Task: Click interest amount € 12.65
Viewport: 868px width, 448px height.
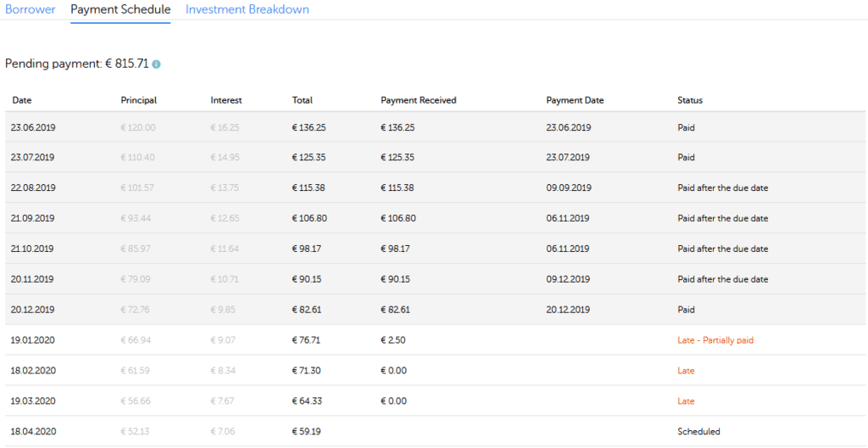Action: point(225,218)
